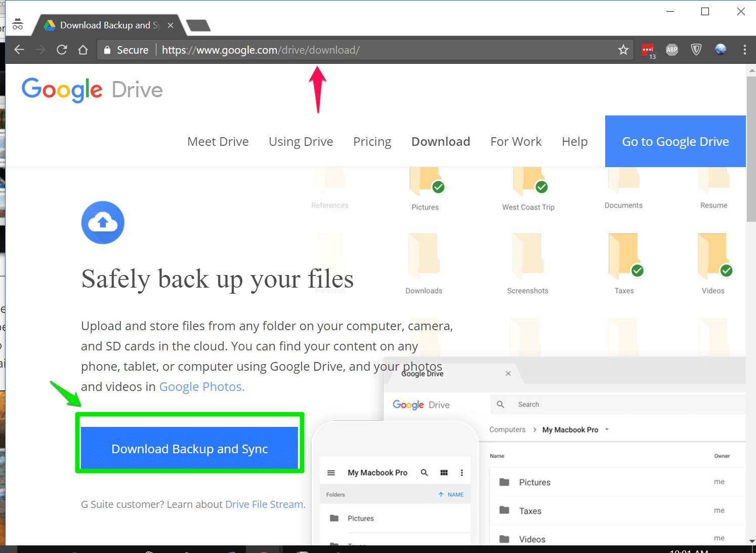Open the phone mockup hamburger menu
Viewport: 756px width, 553px height.
tap(331, 472)
